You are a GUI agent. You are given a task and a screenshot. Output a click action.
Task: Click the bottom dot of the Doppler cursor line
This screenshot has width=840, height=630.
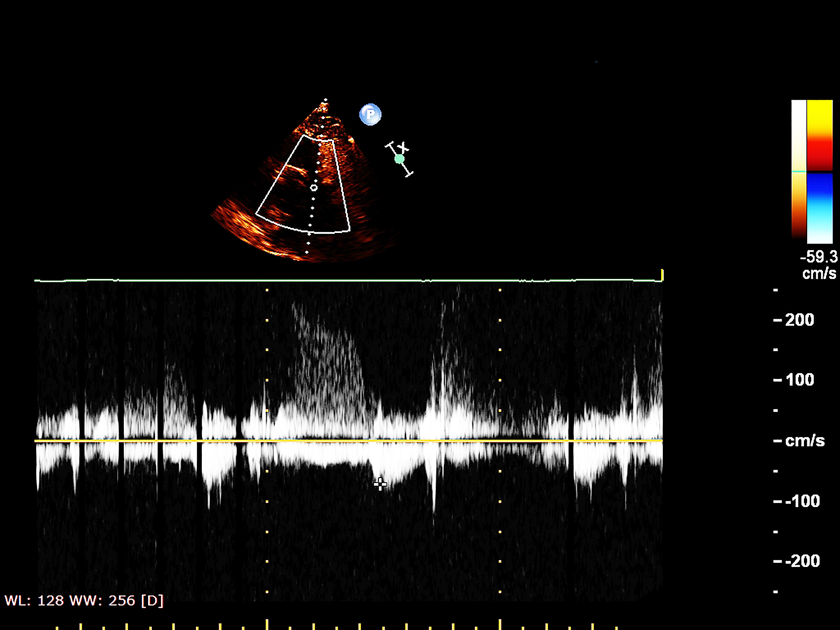[x=307, y=252]
